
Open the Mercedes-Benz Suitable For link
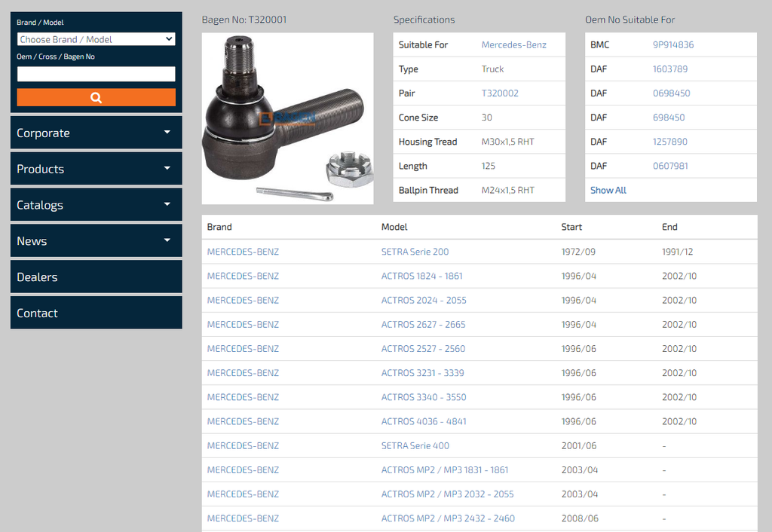(514, 44)
